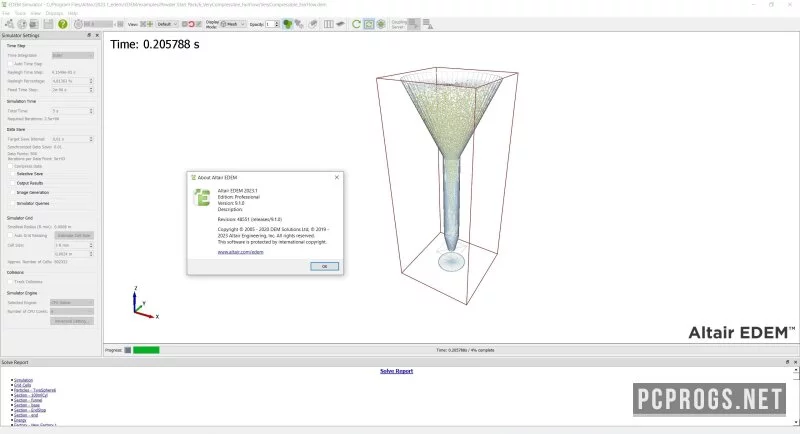Viewport: 800px width, 434px height.
Task: Click the rightmost toolbar export icon
Action: [428, 24]
